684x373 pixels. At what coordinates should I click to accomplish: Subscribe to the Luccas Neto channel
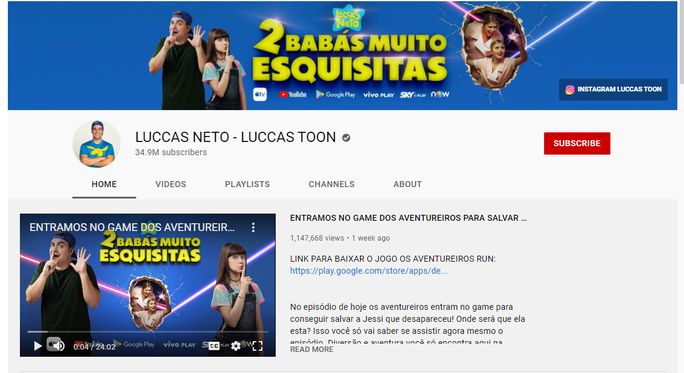click(x=577, y=143)
